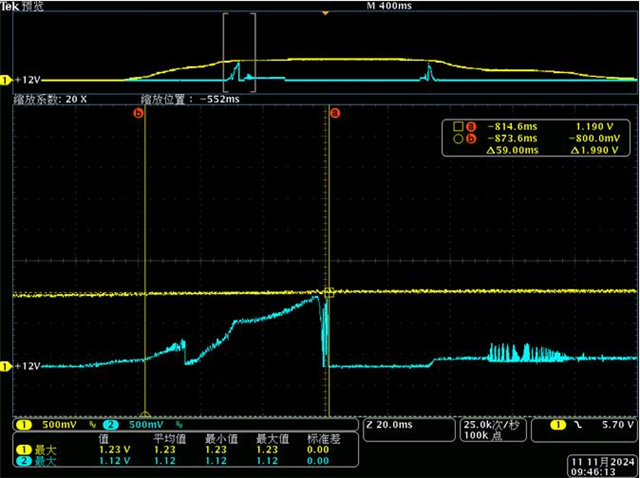
Task: Click the trigger level value 5.70 V
Action: point(618,425)
